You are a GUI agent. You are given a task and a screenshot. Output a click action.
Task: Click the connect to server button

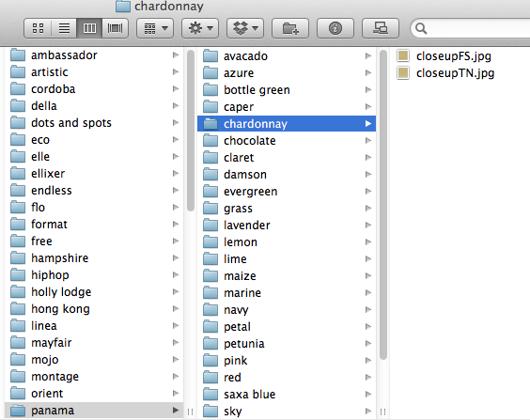pos(381,28)
